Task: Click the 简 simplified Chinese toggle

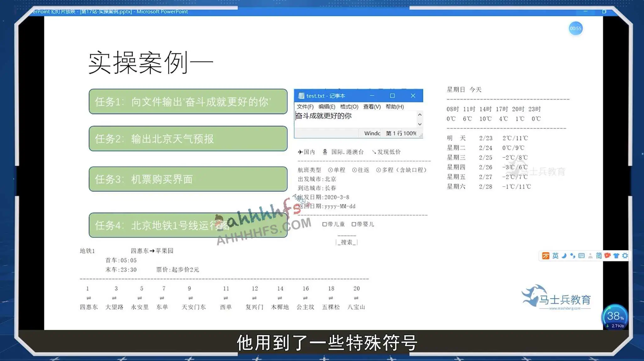Action: point(599,256)
